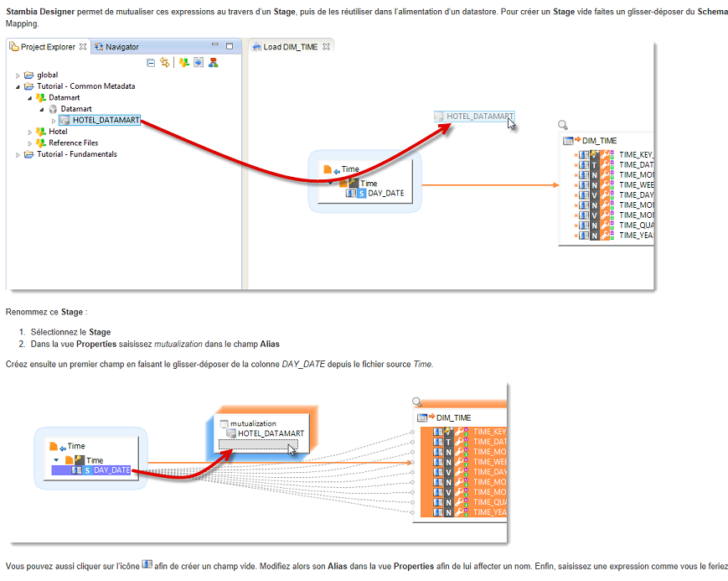The image size is (728, 581).
Task: Expand the Tutorial - Fundamentals project
Action: coord(18,154)
